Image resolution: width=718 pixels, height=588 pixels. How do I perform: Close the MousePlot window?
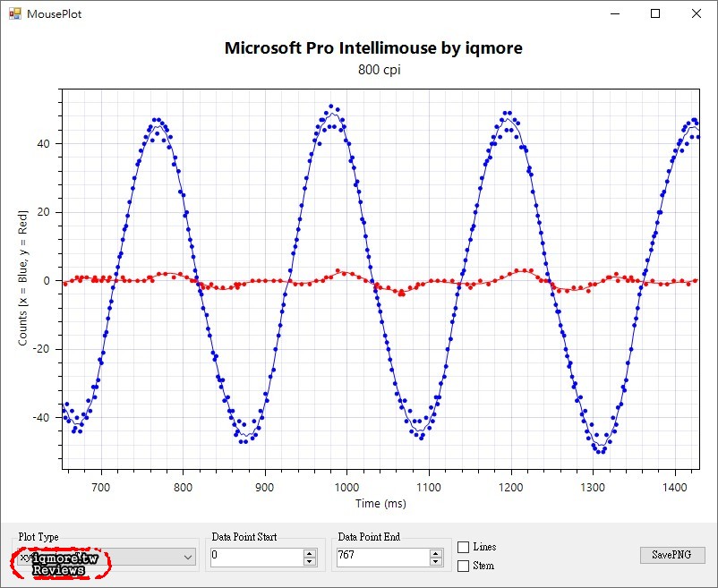click(x=696, y=13)
